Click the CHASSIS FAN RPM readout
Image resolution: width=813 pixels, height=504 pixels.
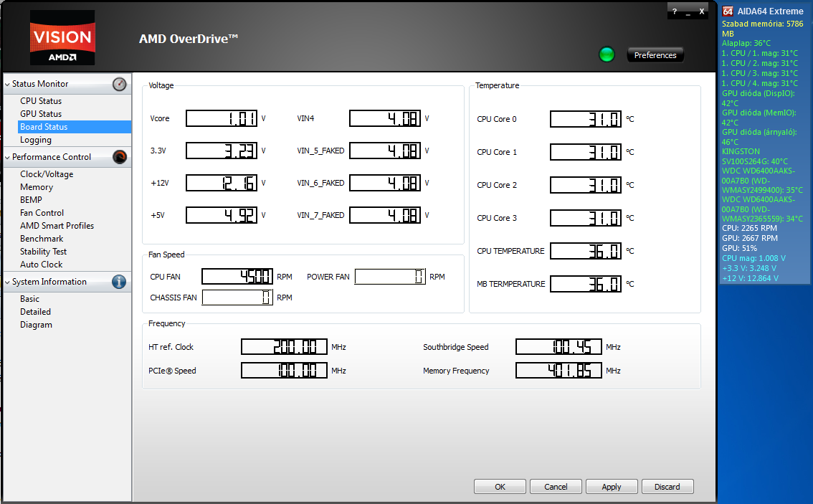237,298
